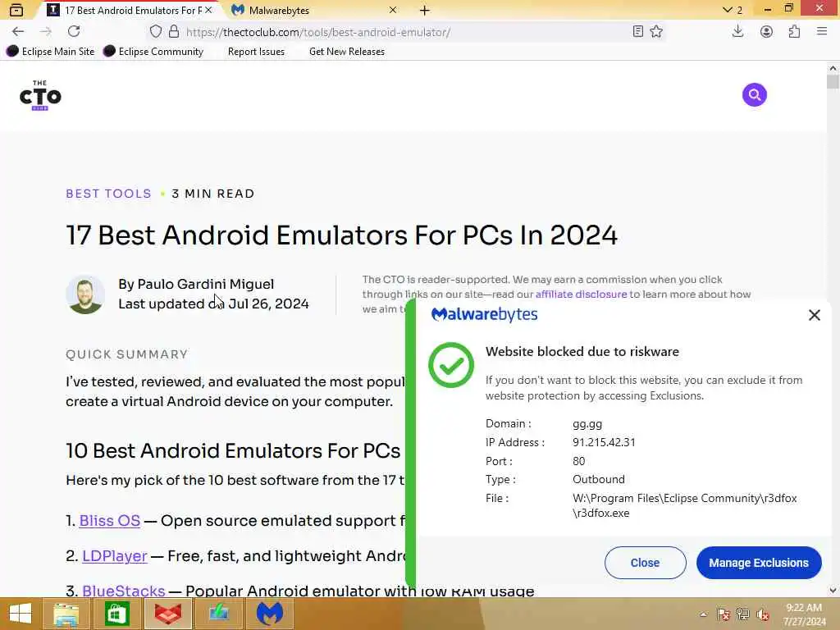
Task: Open Eclipse Community bookmark
Action: [x=153, y=52]
